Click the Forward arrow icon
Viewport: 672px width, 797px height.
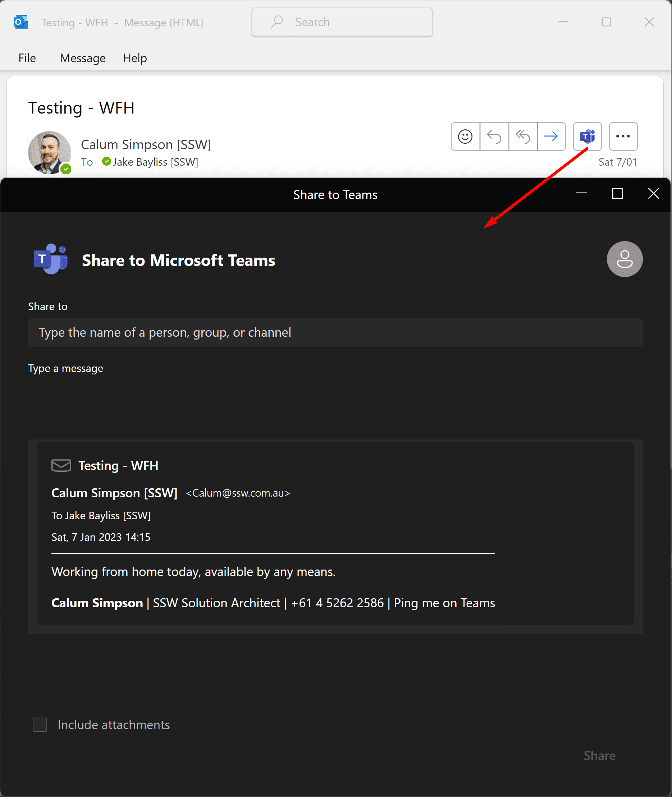pyautogui.click(x=551, y=136)
